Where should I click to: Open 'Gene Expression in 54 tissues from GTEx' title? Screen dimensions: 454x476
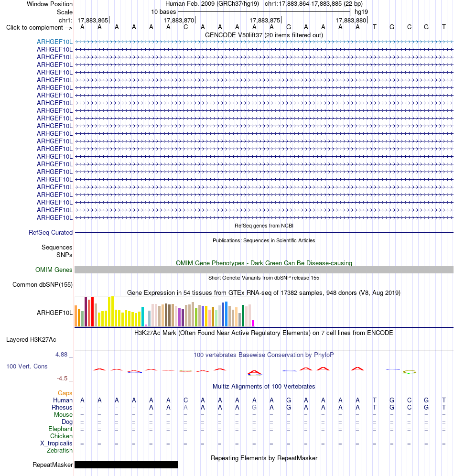264,293
